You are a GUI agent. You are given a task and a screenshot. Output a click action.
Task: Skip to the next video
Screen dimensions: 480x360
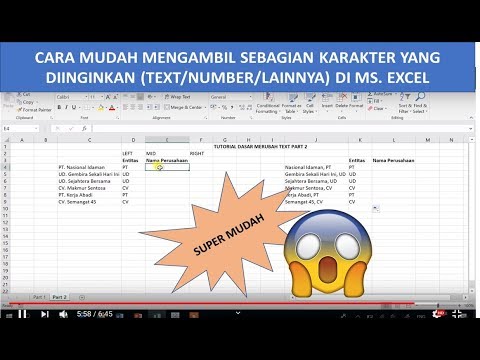pos(45,314)
